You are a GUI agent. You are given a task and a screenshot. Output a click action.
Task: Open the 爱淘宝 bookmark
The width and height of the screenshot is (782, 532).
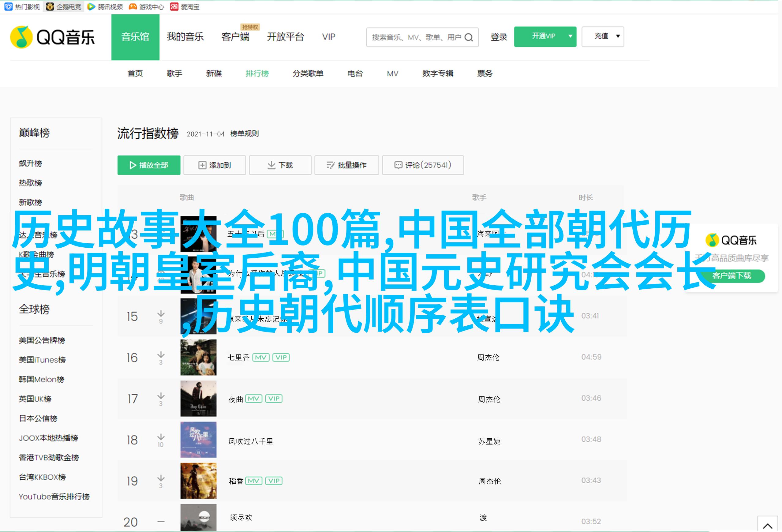pyautogui.click(x=185, y=7)
